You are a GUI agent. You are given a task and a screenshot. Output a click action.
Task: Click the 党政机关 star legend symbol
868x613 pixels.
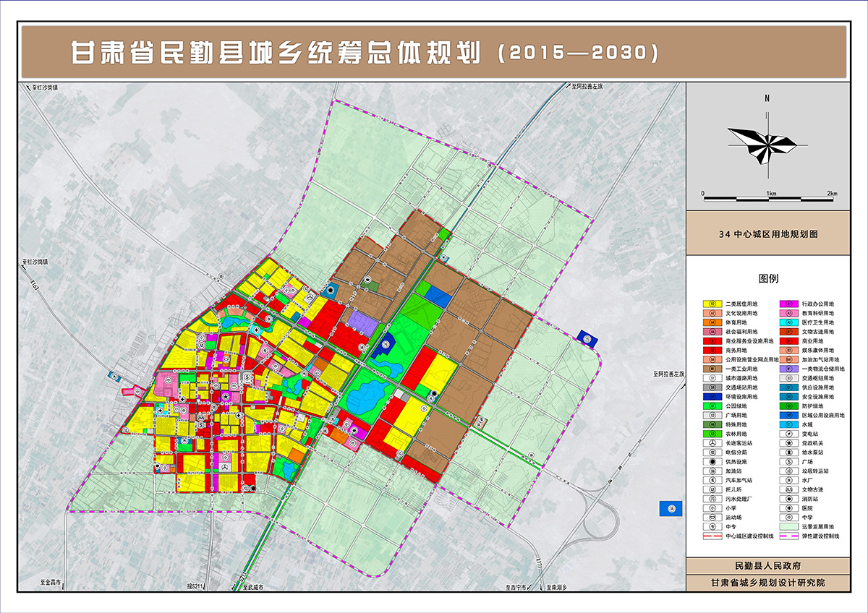coord(789,442)
